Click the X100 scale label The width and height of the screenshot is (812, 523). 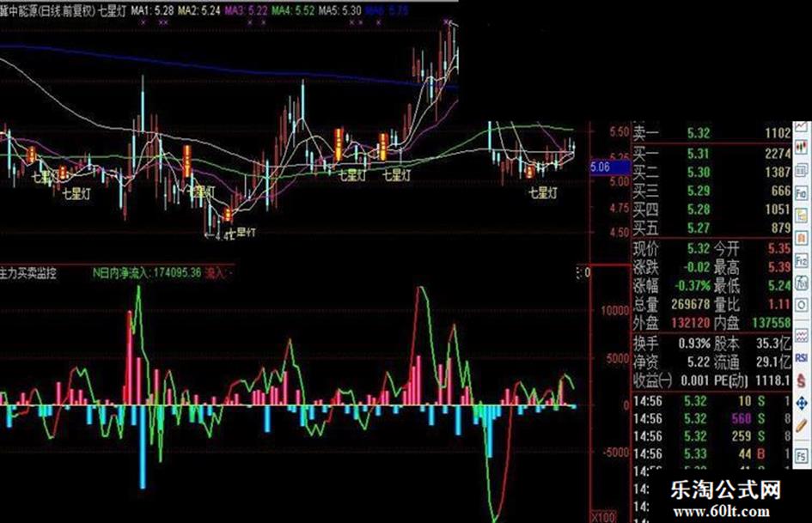603,517
